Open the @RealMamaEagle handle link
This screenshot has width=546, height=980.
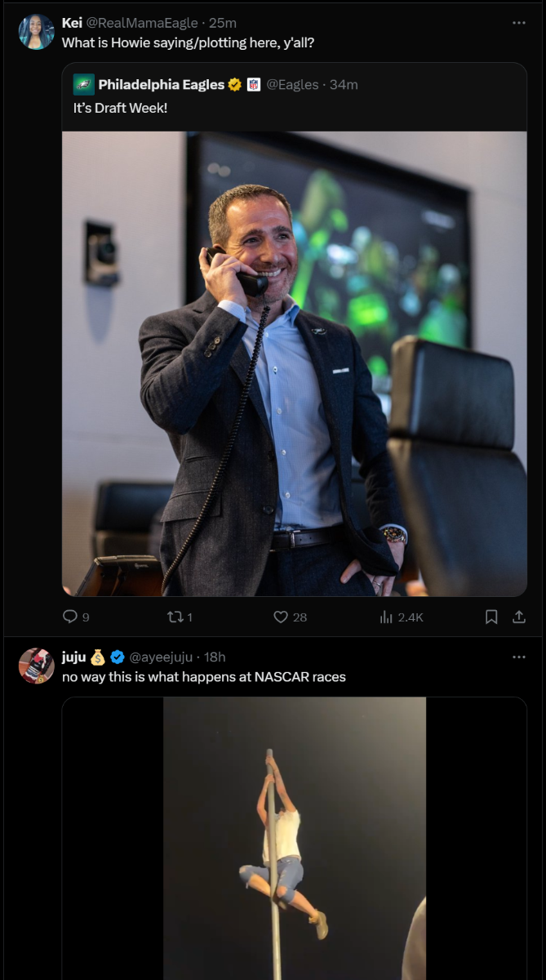coord(143,23)
